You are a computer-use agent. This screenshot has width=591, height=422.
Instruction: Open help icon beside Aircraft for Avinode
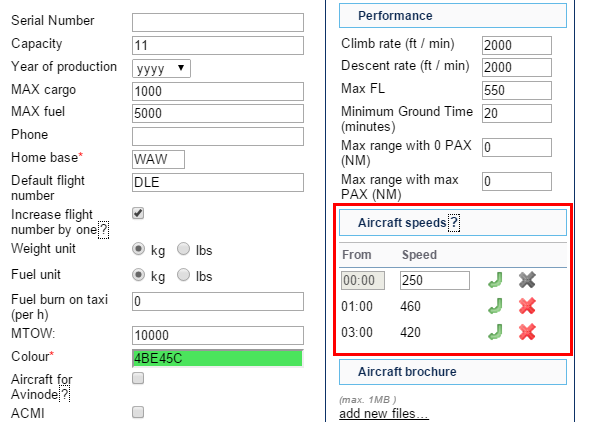pos(65,394)
